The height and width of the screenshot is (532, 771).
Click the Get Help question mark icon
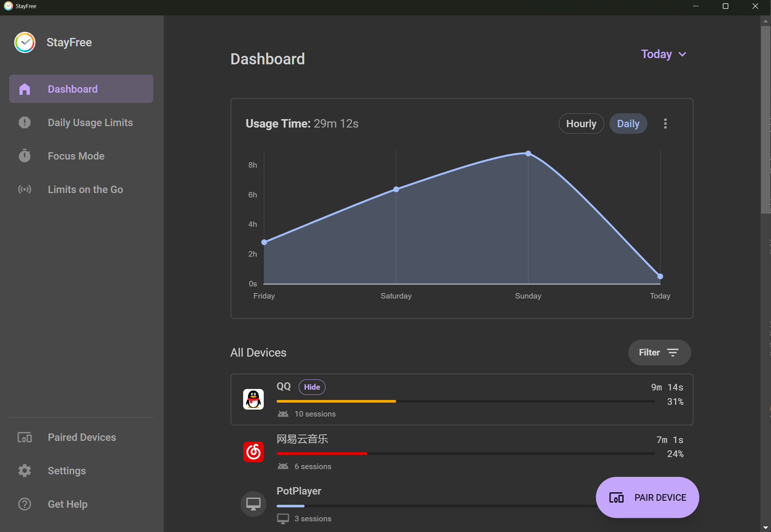[x=25, y=504]
